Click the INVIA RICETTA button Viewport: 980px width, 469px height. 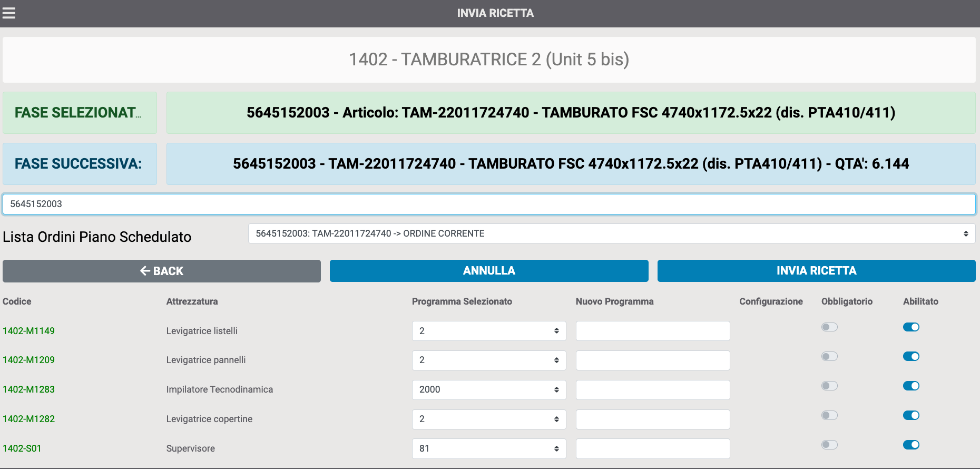pyautogui.click(x=816, y=271)
